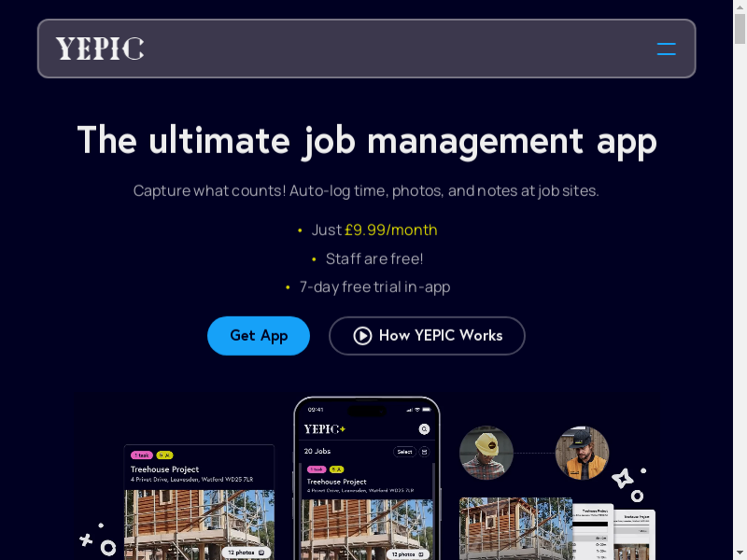Click the 12 photos badge on left card
Screen dimensions: 747x560
(246, 552)
